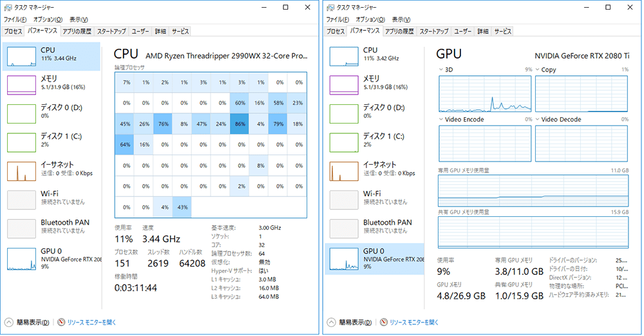The height and width of the screenshot is (336, 644).
Task: Select CPU graph thumbnail in left window sidebar
Action: [22, 57]
